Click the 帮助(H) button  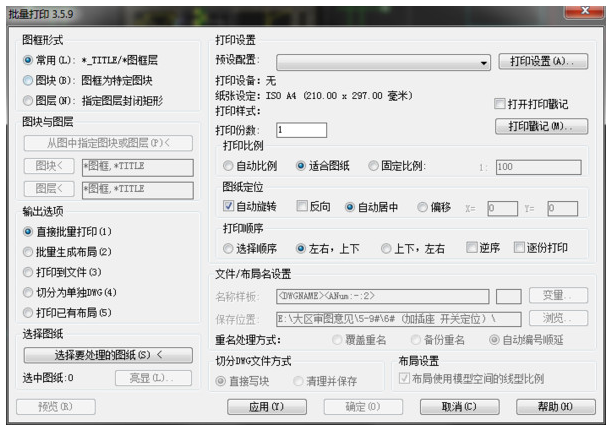[x=556, y=407]
